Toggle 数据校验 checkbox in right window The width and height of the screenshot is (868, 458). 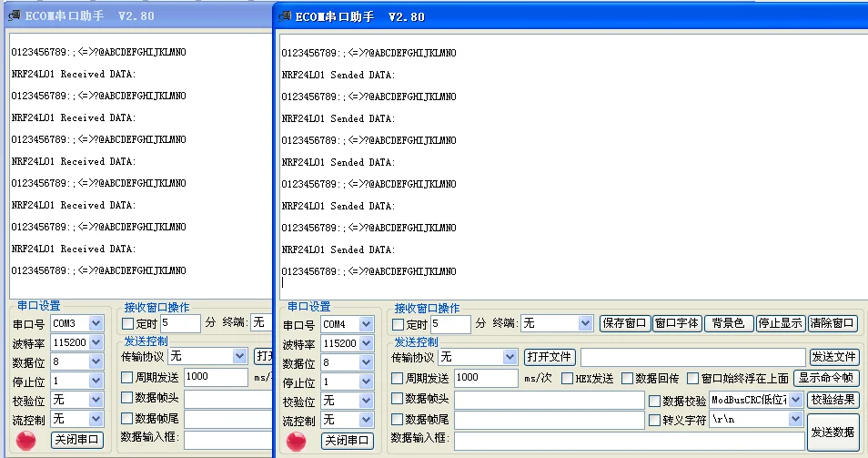point(655,400)
